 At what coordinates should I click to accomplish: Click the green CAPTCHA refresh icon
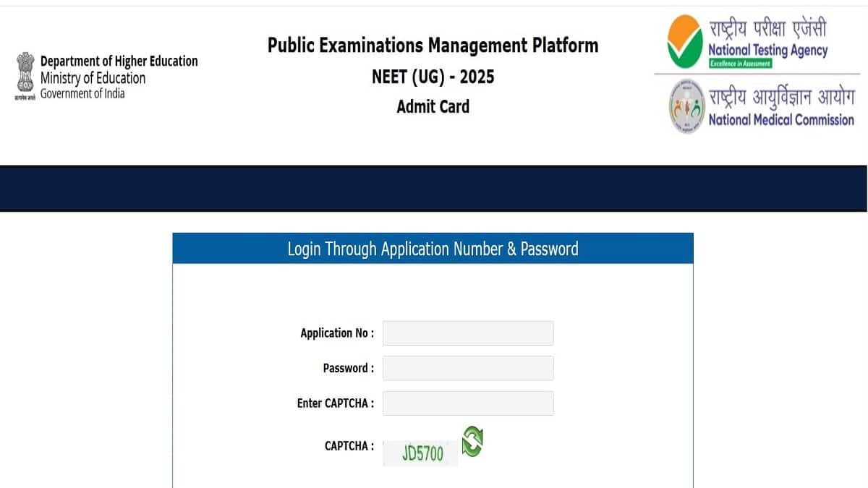(x=472, y=442)
